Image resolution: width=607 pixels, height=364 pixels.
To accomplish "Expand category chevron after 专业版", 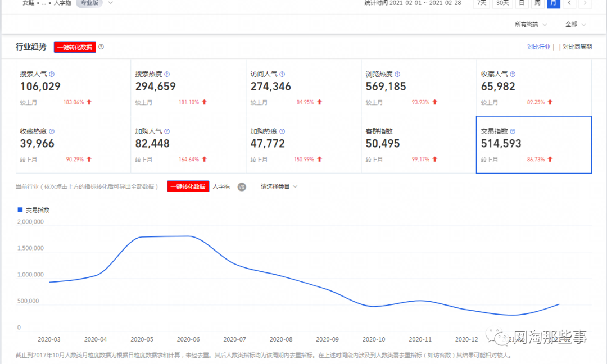I will [110, 3].
